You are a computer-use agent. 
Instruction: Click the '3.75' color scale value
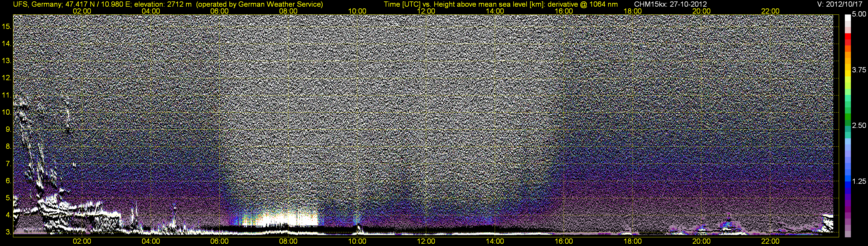tap(859, 70)
